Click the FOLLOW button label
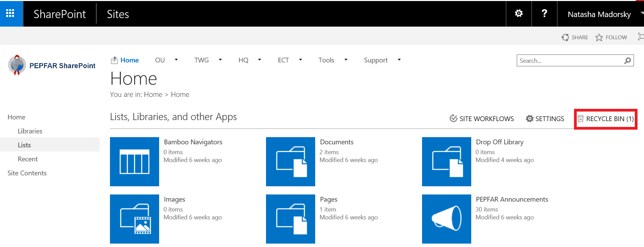 click(x=616, y=38)
